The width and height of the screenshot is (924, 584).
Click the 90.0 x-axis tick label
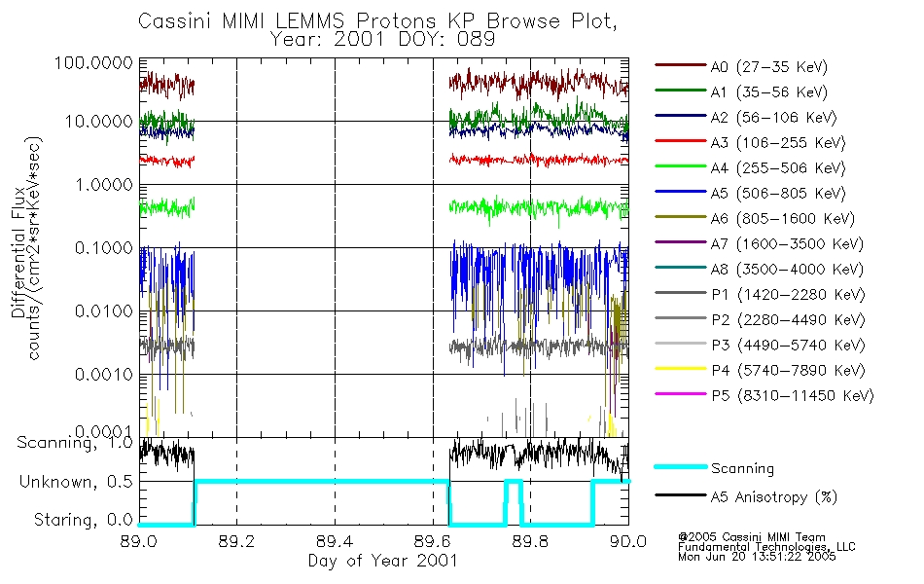tap(628, 541)
